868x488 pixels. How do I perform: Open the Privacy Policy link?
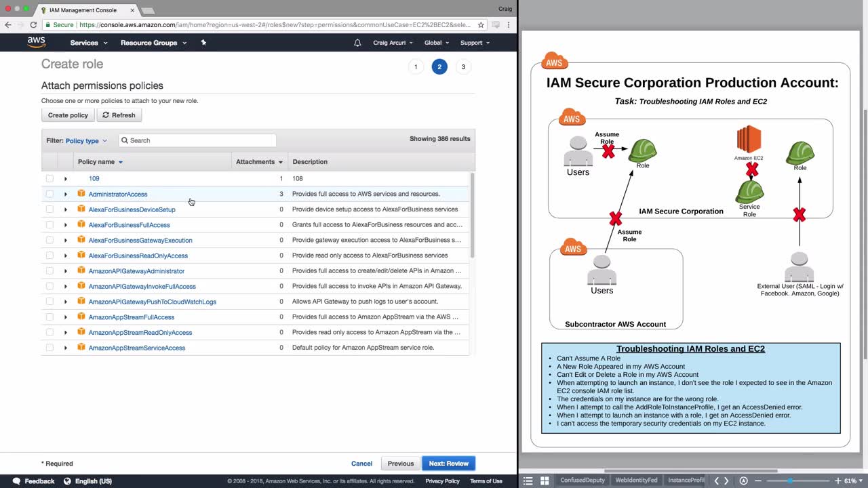click(443, 481)
